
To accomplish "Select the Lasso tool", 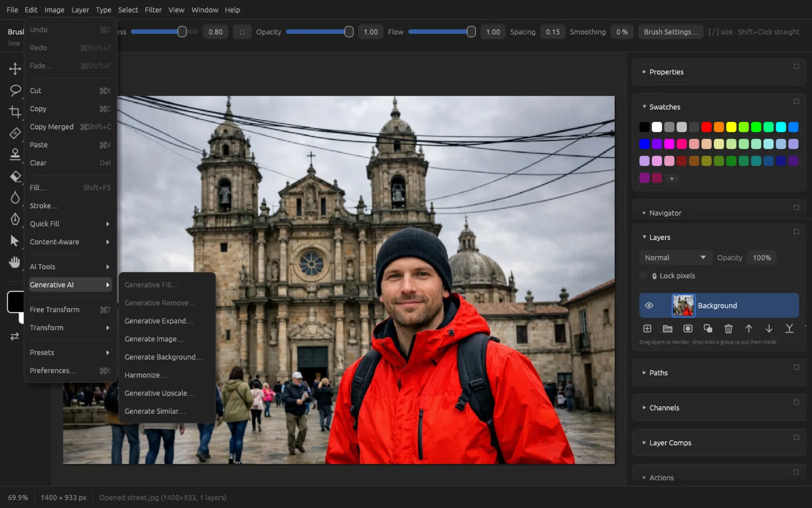I will 15,90.
